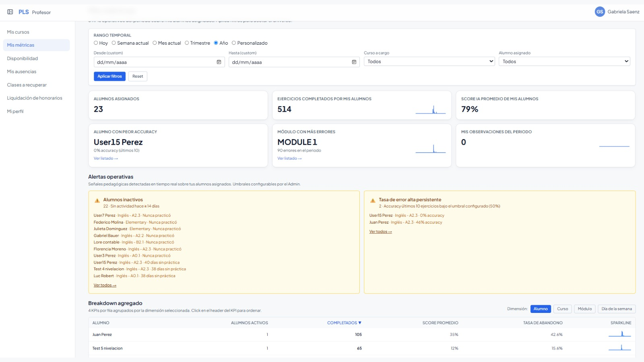Open the Desde date calendar picker icon
The height and width of the screenshot is (362, 644).
[x=219, y=62]
